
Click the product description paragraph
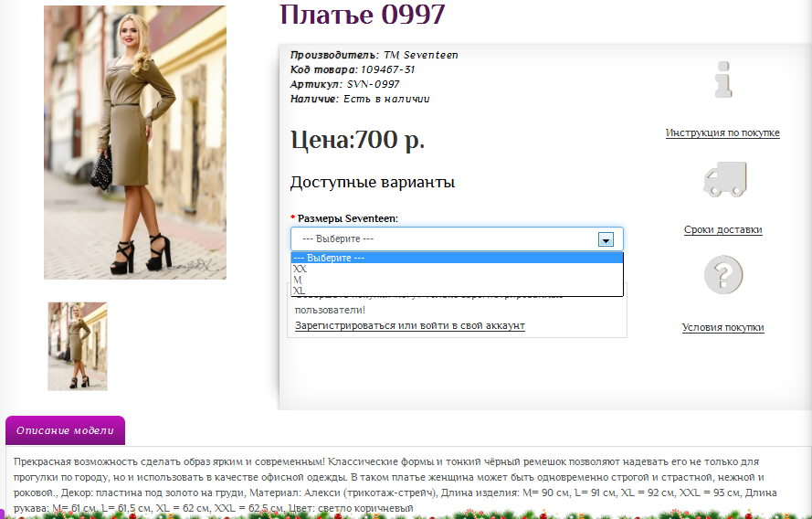[x=395, y=485]
